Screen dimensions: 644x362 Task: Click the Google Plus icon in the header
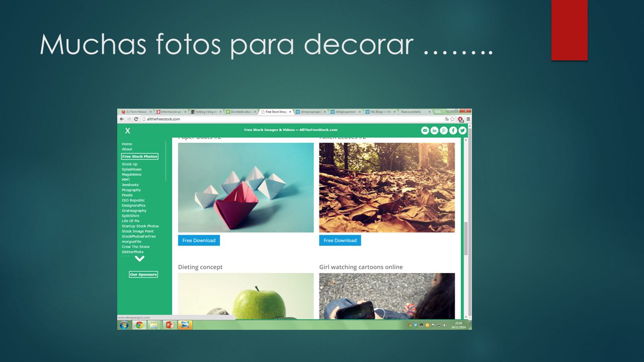[x=444, y=130]
